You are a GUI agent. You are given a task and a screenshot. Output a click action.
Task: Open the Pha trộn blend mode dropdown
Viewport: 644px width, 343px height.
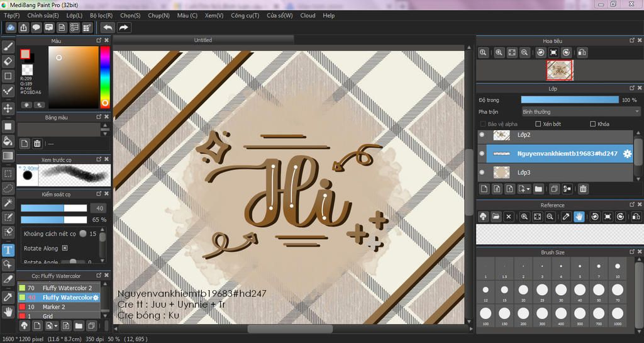(x=580, y=112)
